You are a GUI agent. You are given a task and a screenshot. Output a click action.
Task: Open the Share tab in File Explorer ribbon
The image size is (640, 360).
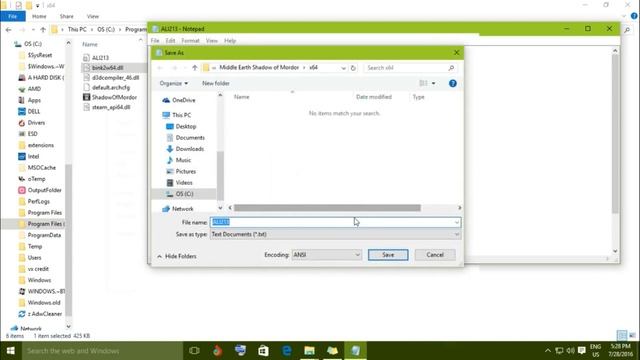(x=67, y=16)
